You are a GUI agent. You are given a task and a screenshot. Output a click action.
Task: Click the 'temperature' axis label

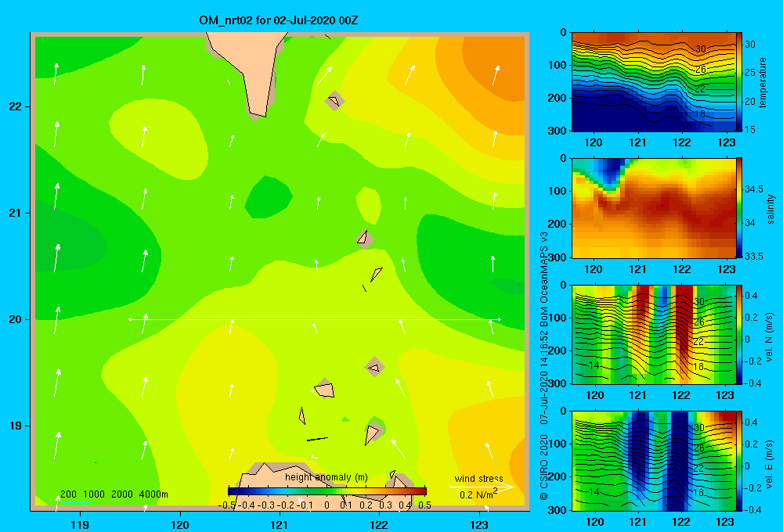[x=763, y=82]
